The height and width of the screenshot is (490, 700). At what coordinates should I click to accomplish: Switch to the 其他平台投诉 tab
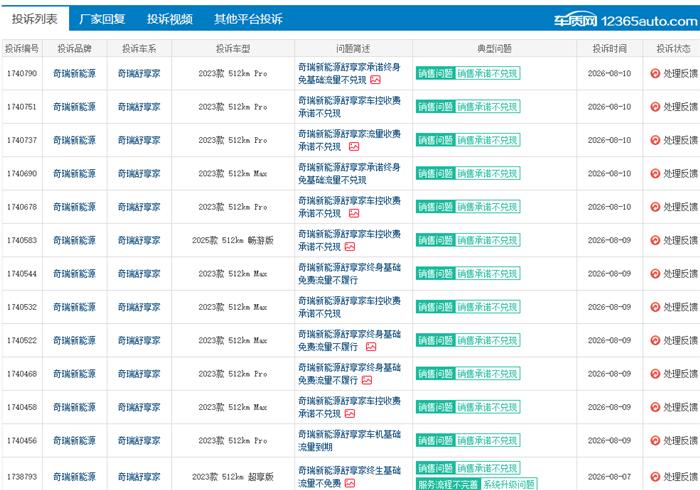click(248, 19)
